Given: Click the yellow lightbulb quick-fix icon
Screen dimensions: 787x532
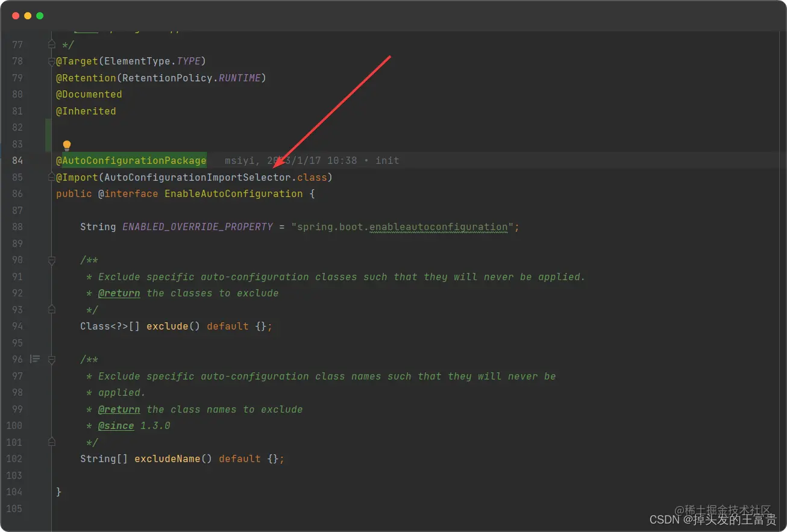Looking at the screenshot, I should click(67, 145).
